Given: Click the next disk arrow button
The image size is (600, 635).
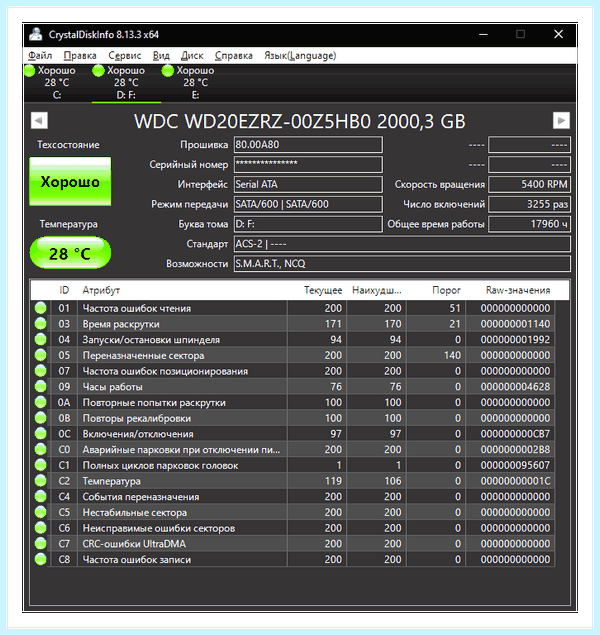Looking at the screenshot, I should (561, 120).
